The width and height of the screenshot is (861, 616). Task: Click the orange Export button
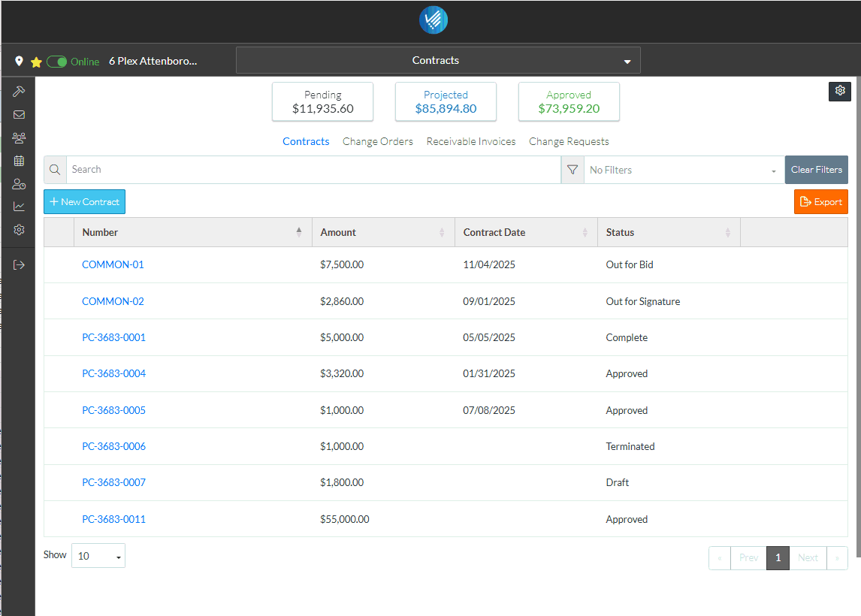(x=820, y=202)
